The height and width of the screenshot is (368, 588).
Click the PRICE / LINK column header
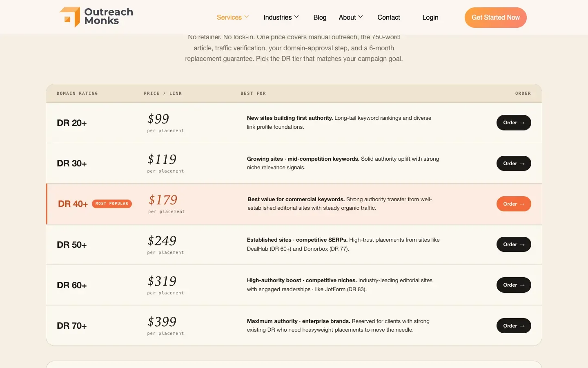click(x=163, y=94)
